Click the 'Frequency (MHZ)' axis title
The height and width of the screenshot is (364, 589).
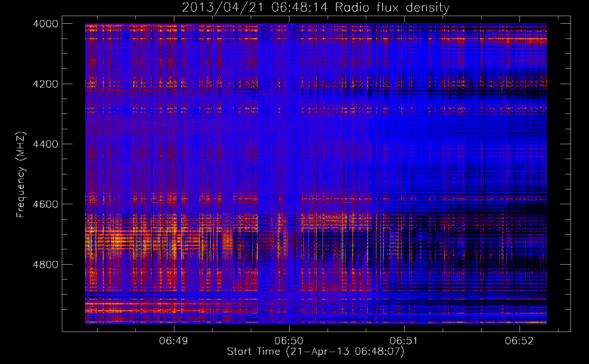(21, 175)
